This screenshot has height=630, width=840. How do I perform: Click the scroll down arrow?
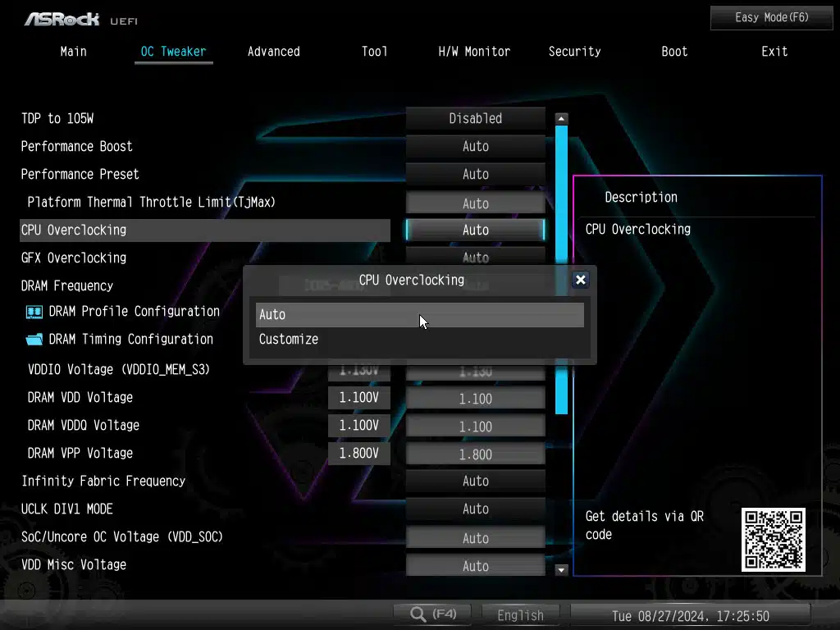[561, 569]
